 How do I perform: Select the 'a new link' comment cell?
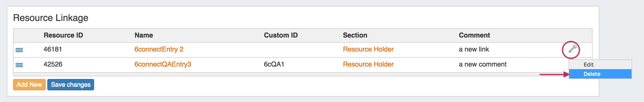tap(474, 49)
